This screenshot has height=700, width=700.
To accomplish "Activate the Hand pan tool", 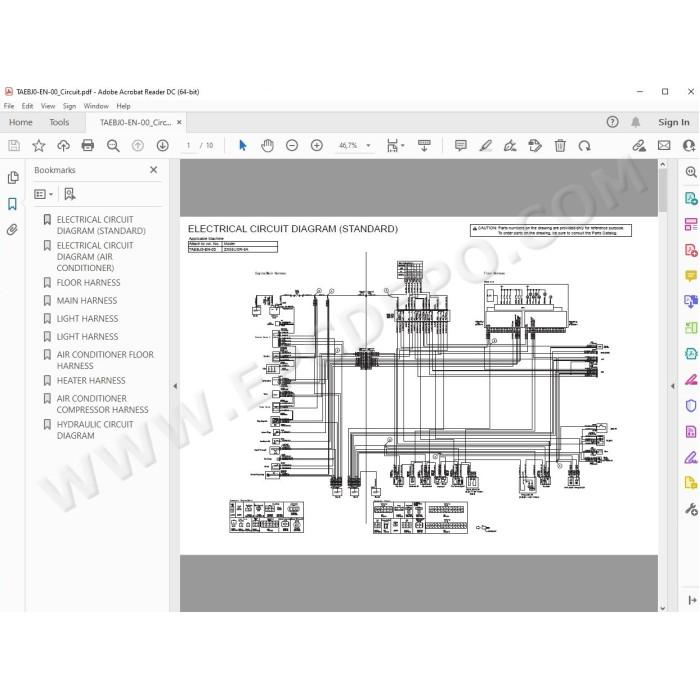I will click(x=267, y=146).
